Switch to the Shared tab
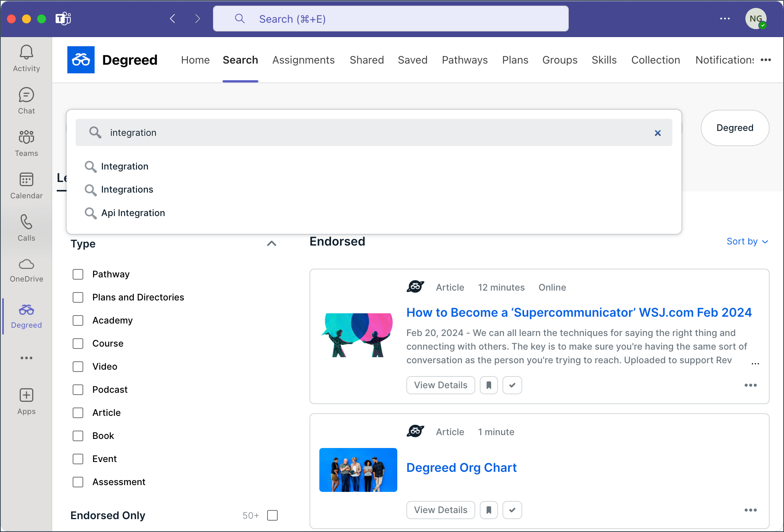Image resolution: width=784 pixels, height=532 pixels. point(367,60)
